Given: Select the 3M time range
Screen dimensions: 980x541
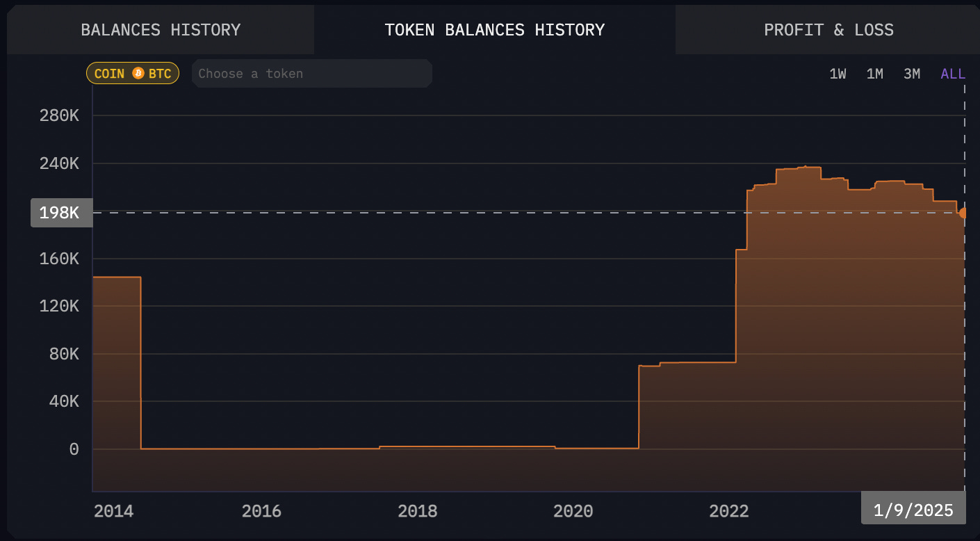Looking at the screenshot, I should point(912,74).
